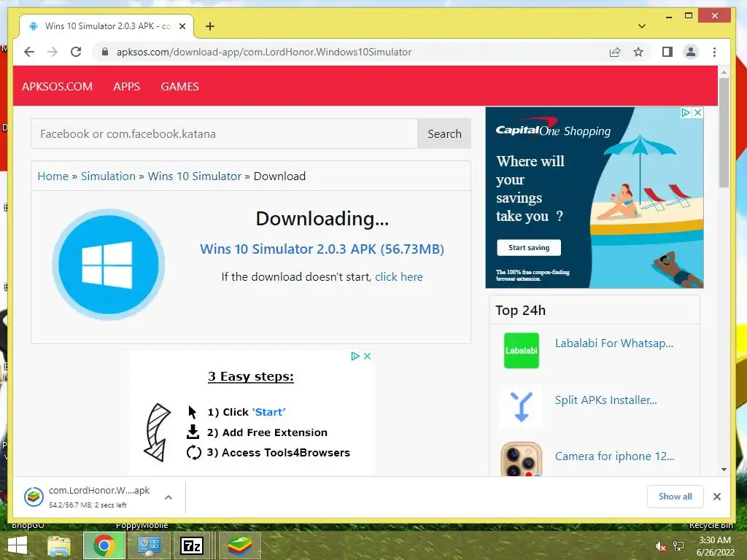Open Split APKs Installer... link

point(606,400)
